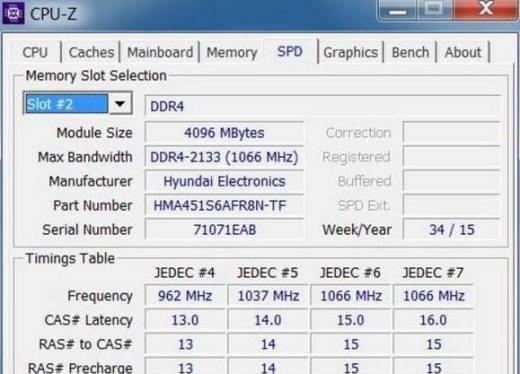520x374 pixels.
Task: Close the CPU-Z window
Action: point(486,10)
